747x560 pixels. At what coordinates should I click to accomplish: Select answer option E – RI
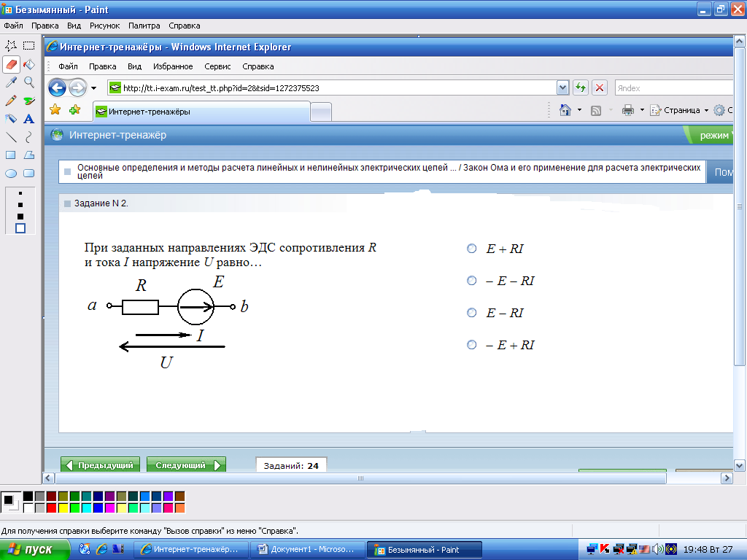tap(472, 313)
